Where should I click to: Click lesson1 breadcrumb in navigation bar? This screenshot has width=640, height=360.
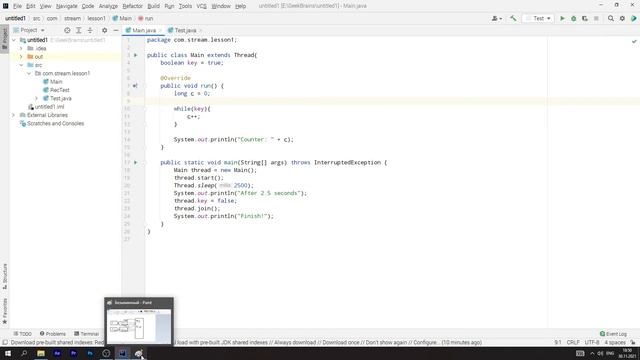(96, 18)
